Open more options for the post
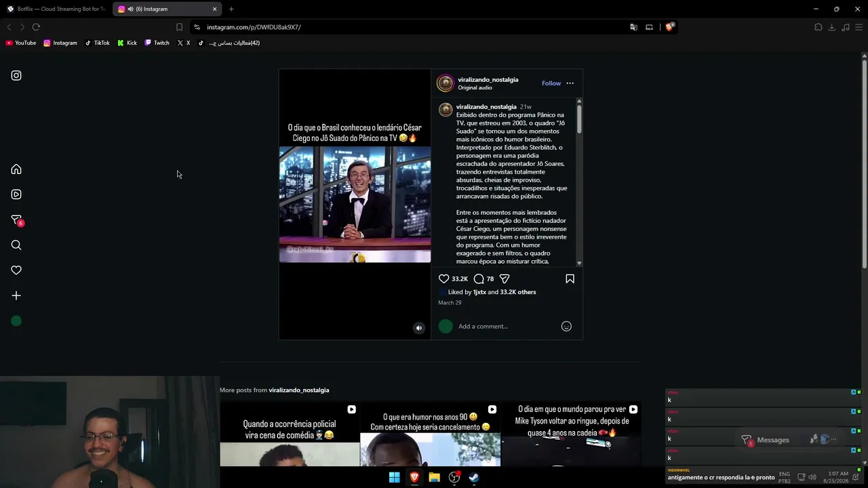Image resolution: width=868 pixels, height=488 pixels. (570, 83)
